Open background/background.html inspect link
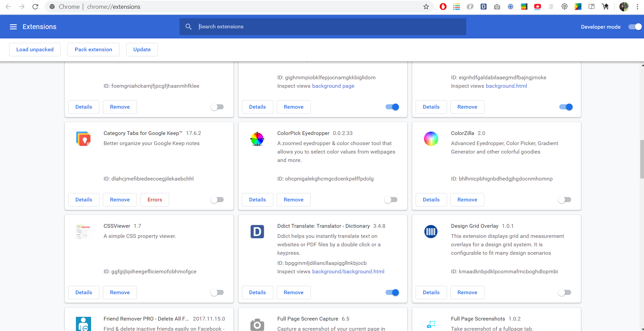 pos(348,272)
